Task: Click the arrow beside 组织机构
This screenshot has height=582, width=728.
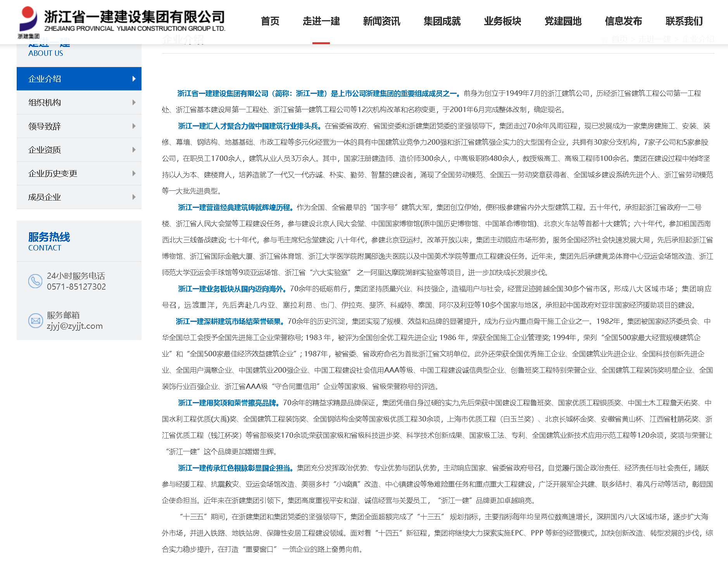Action: (134, 102)
